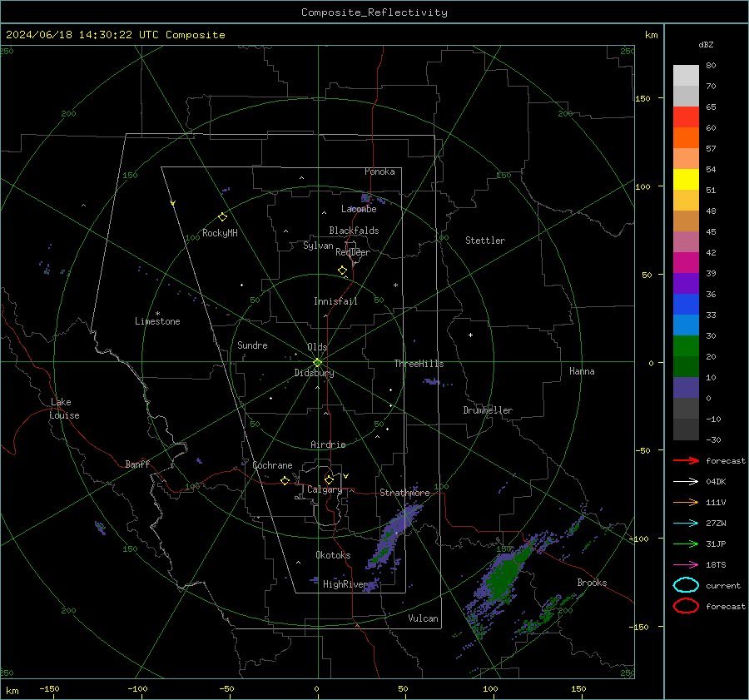Click the Drumheller town label
This screenshot has height=700, width=749.
pos(488,410)
